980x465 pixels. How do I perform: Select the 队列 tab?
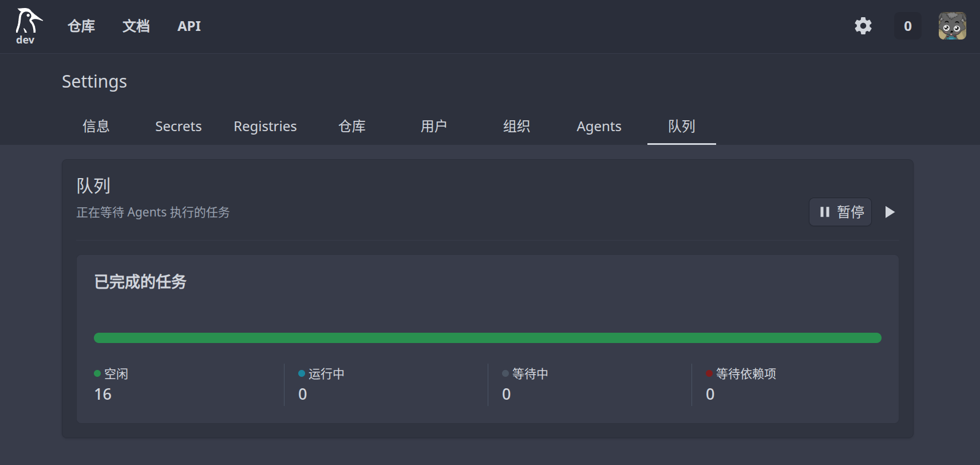(x=681, y=126)
